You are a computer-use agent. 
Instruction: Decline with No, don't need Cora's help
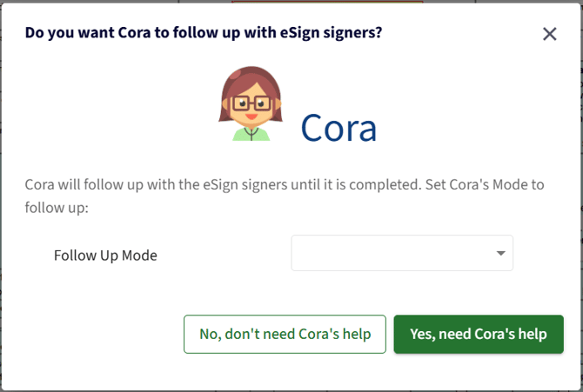(x=285, y=334)
